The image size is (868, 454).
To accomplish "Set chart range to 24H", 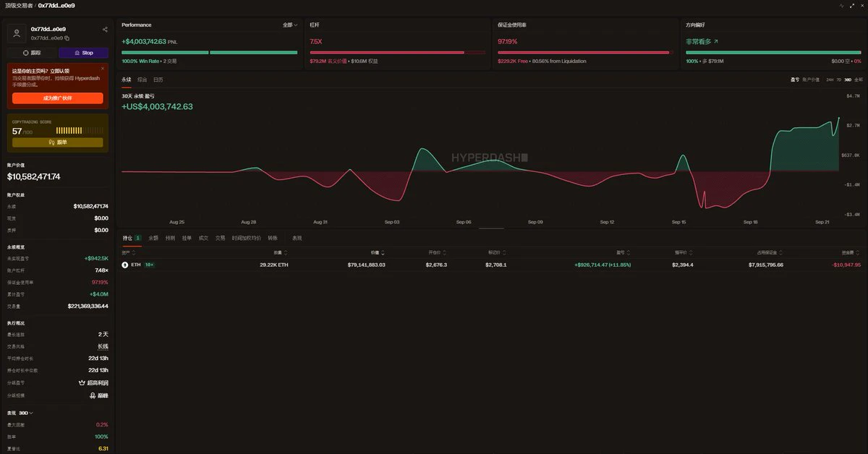I will 830,79.
